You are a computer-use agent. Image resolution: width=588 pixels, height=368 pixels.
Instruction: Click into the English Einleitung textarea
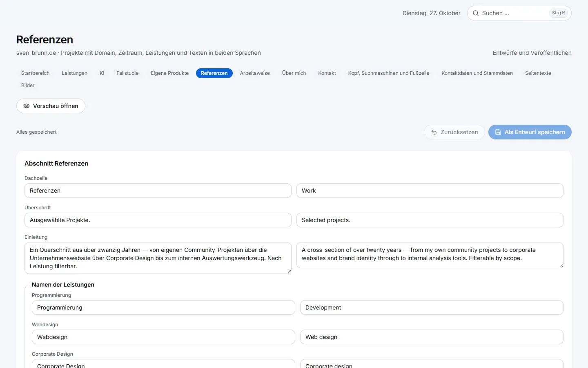point(430,255)
